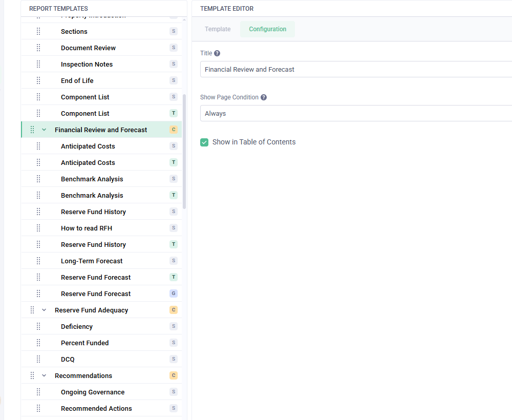The image size is (512, 420).
Task: Click S type badge on Sections row
Action: click(174, 31)
